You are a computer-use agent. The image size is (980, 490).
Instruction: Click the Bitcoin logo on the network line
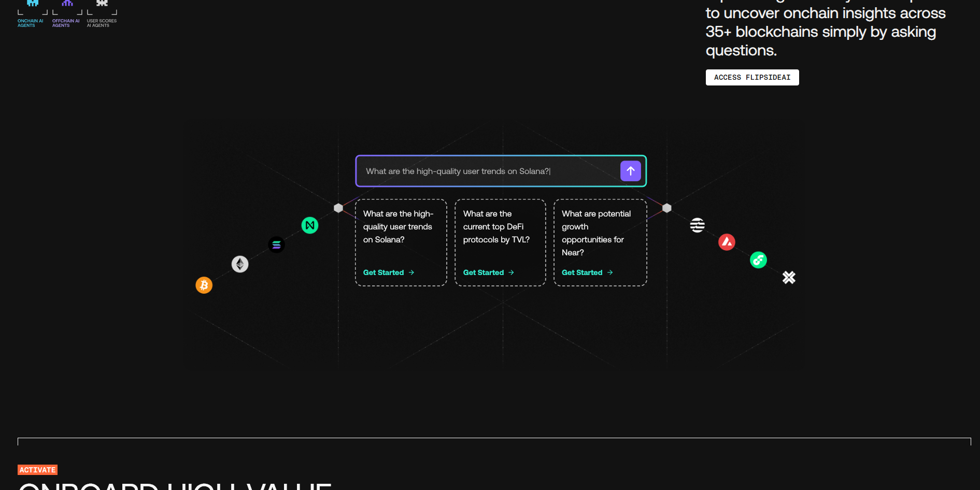(x=204, y=285)
